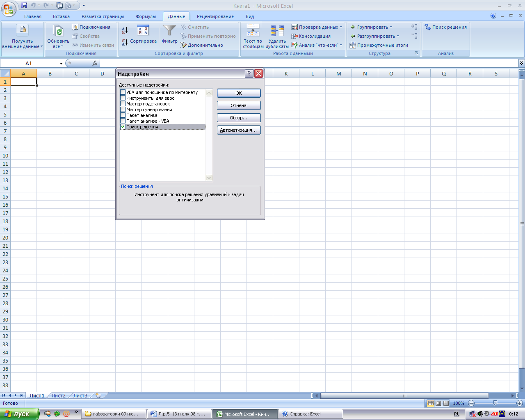Click zoom out minus button
Screen dimensions: 525x420
tap(471, 403)
